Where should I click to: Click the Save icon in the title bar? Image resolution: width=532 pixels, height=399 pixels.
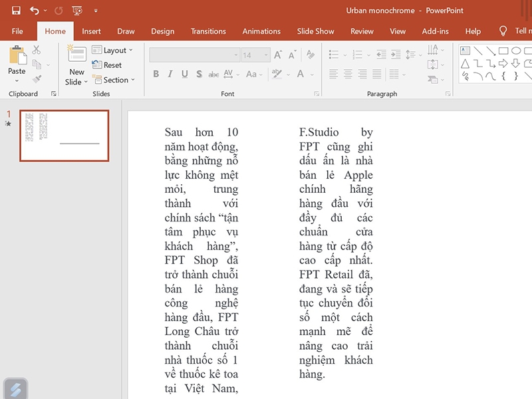click(16, 11)
